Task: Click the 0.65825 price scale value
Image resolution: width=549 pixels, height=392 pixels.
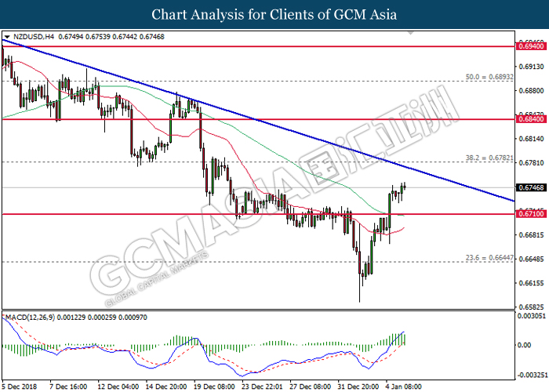Action: (533, 307)
